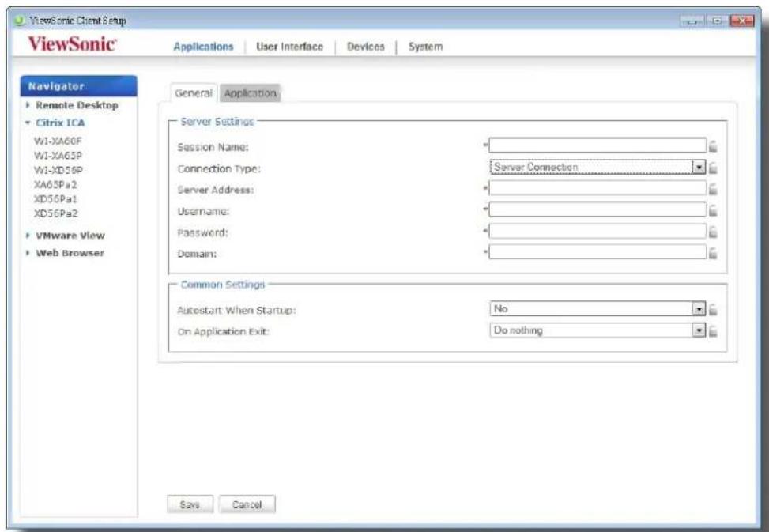Click the lock icon beside Autostart When Startup
This screenshot has width=769, height=532.
[x=713, y=310]
